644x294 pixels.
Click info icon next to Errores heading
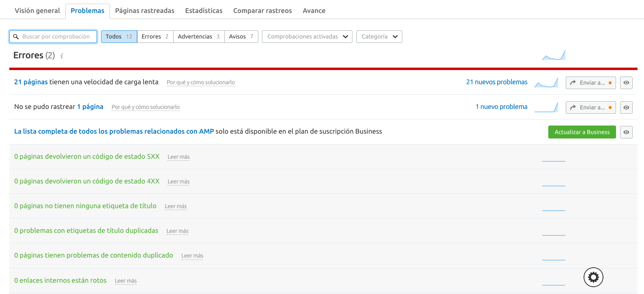point(62,56)
